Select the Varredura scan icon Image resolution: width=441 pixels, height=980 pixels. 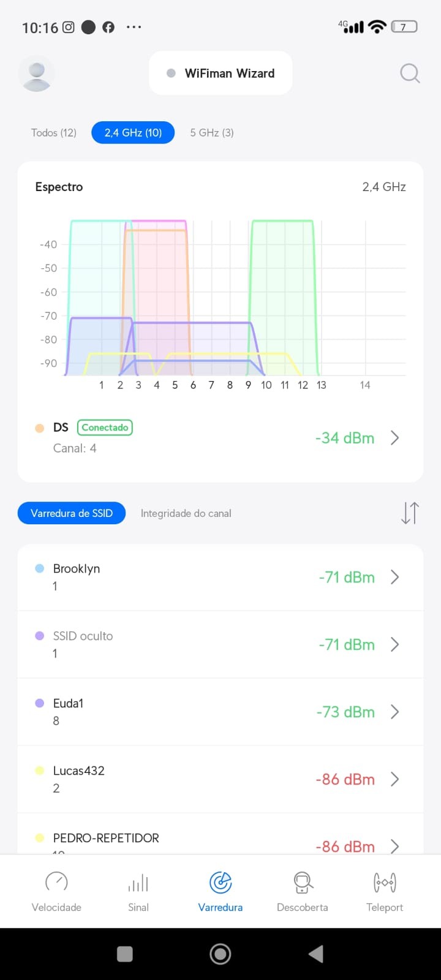click(x=221, y=883)
